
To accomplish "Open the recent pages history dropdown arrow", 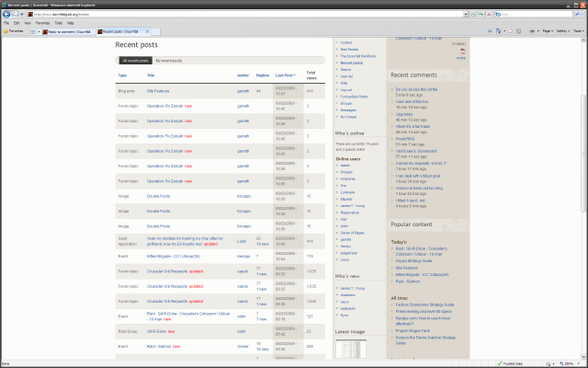I will coord(22,15).
